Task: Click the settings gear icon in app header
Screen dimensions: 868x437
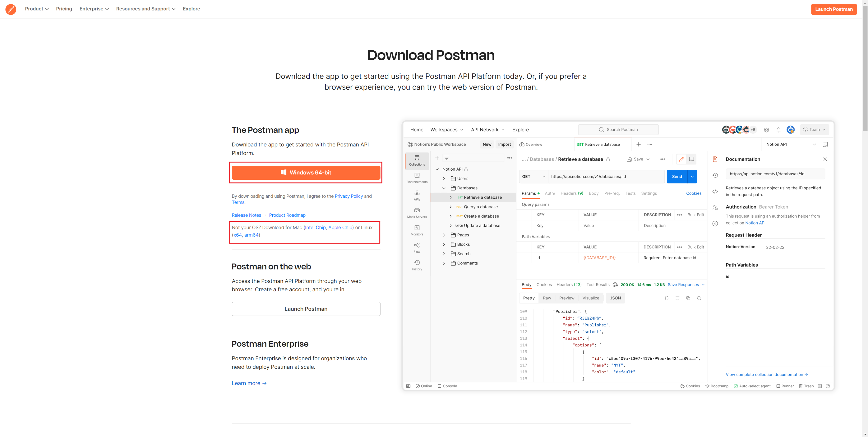Action: [x=766, y=130]
